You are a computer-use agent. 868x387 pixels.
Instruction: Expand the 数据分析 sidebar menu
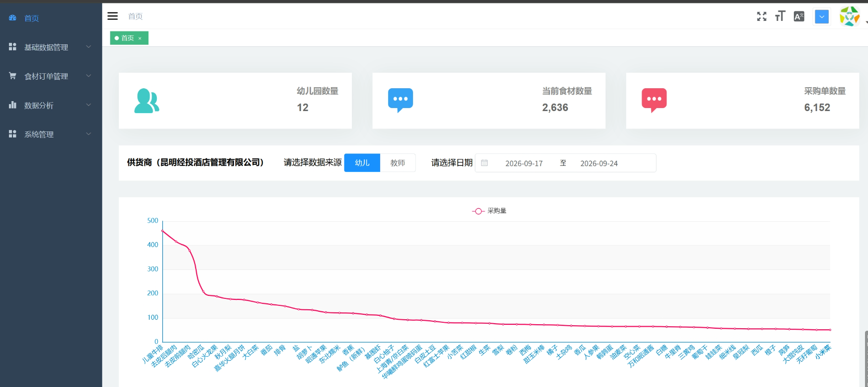tap(51, 105)
